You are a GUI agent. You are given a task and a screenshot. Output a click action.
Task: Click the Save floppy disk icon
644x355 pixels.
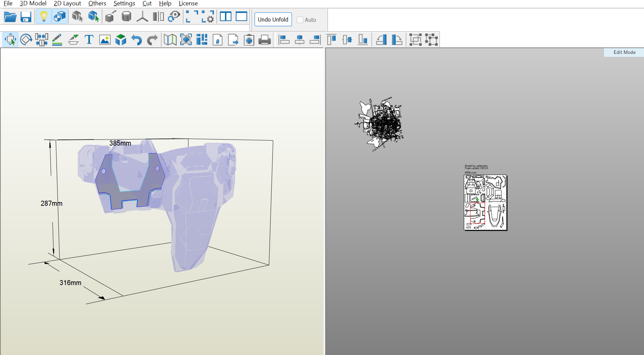[26, 17]
